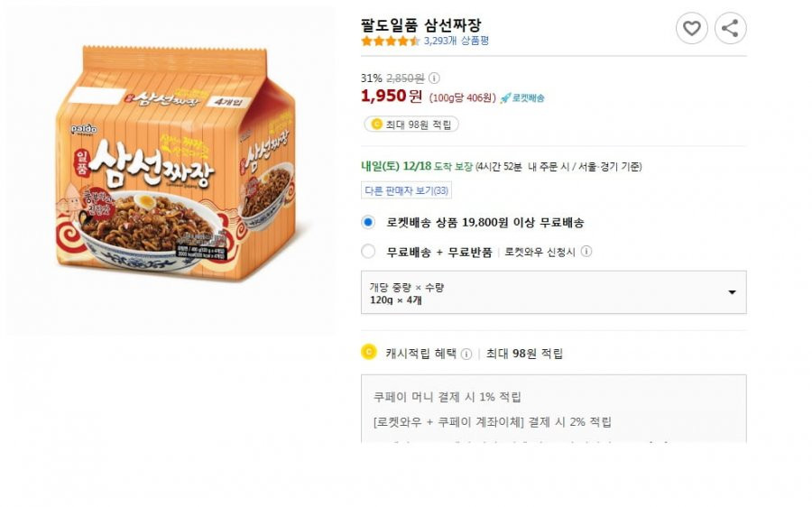This screenshot has width=812, height=507.
Task: Click the 쿠페이 머니 결제 시 1% 적립 box
Action: tap(554, 409)
